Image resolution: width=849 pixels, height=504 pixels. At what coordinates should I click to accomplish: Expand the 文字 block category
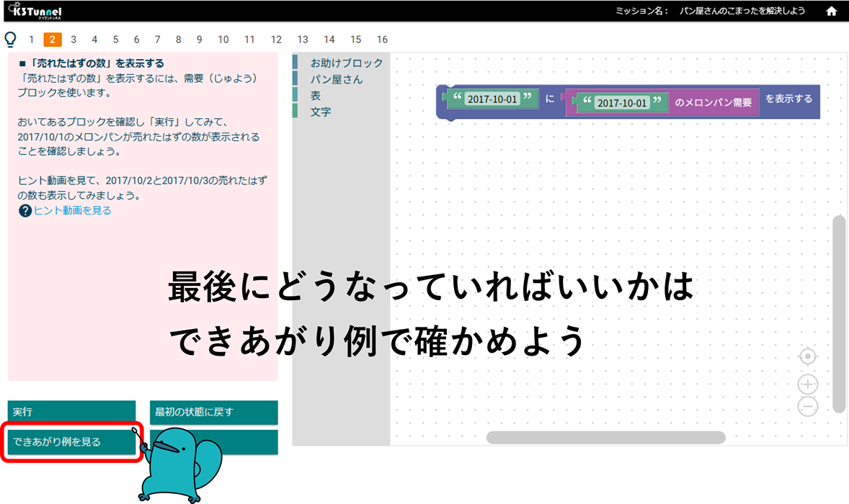(x=321, y=112)
